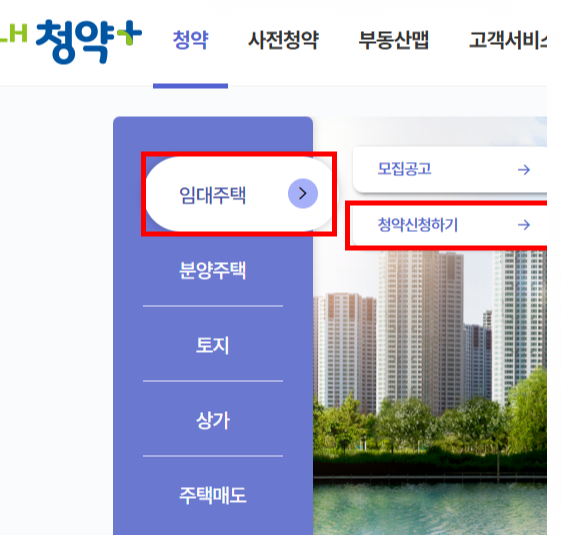This screenshot has height=535, width=562.
Task: Choose 상가 in the side panel
Action: coord(213,420)
